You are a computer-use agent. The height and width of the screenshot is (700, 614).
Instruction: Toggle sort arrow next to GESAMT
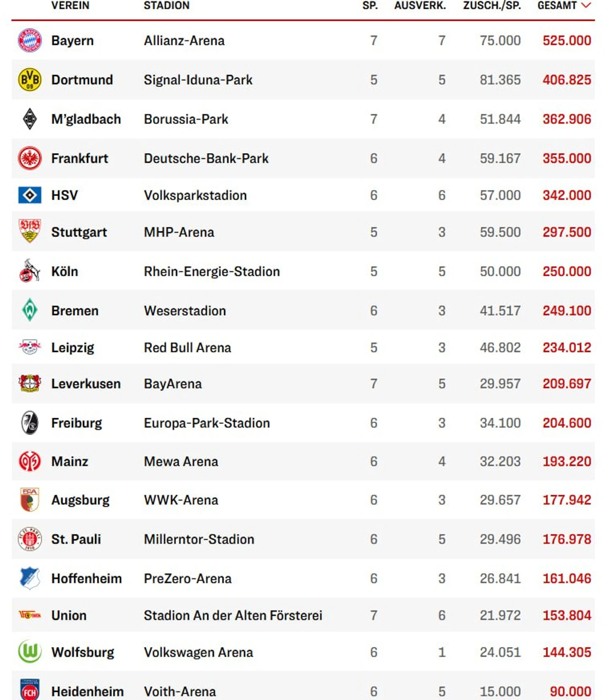[586, 5]
